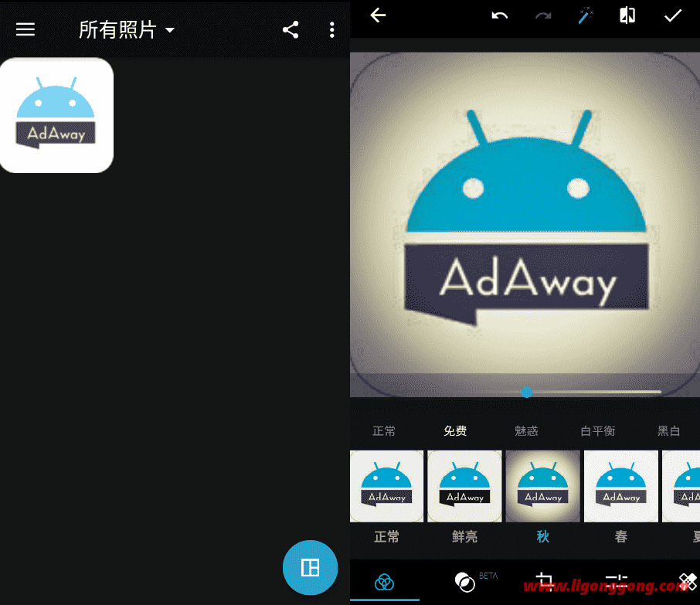The height and width of the screenshot is (605, 700).
Task: Open the crop tool
Action: pos(544,580)
